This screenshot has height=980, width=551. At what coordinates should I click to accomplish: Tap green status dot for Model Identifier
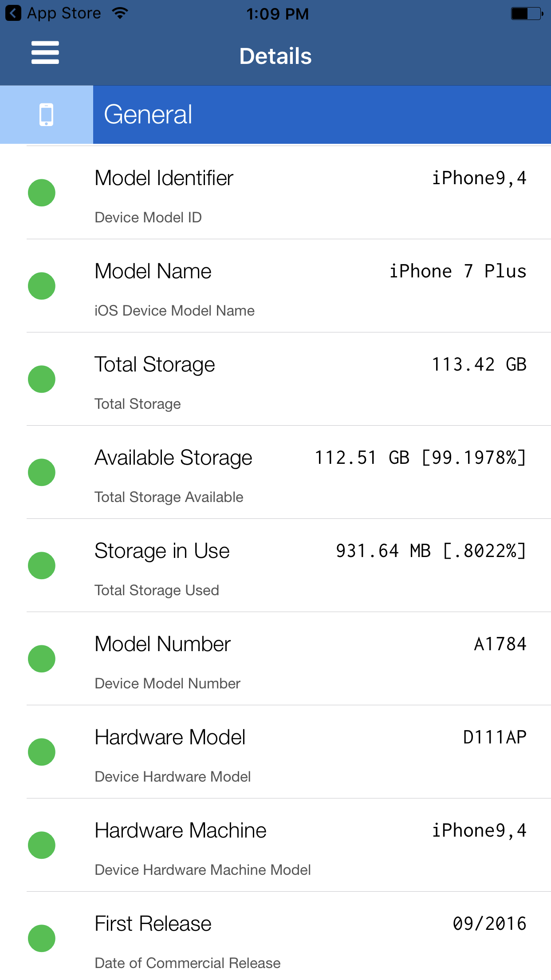pyautogui.click(x=42, y=193)
